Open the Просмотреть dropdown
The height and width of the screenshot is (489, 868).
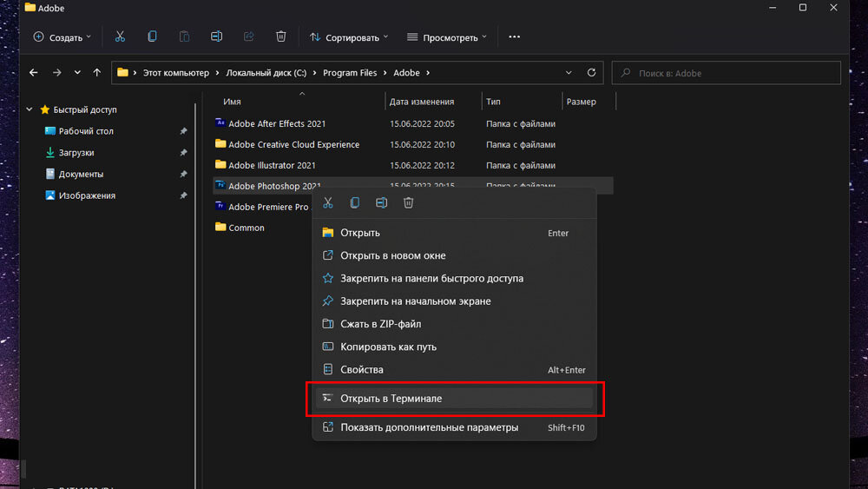[x=447, y=37]
